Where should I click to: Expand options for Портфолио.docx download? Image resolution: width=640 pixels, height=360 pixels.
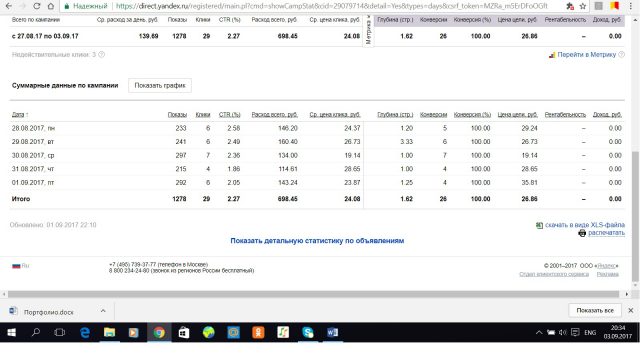(103, 311)
